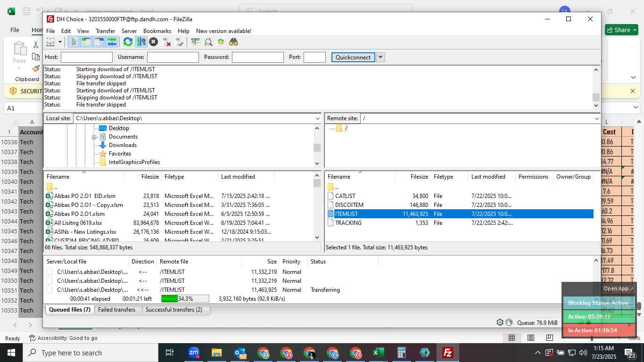Viewport: 644px width, 362px height.
Task: Select ASINs - New Listings.xlsx file
Action: (x=85, y=231)
